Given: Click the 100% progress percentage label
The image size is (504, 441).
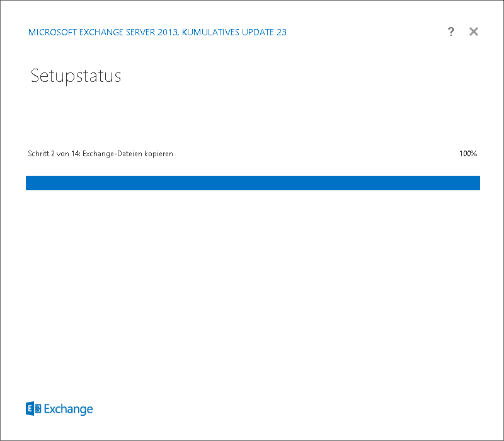Looking at the screenshot, I should [467, 154].
